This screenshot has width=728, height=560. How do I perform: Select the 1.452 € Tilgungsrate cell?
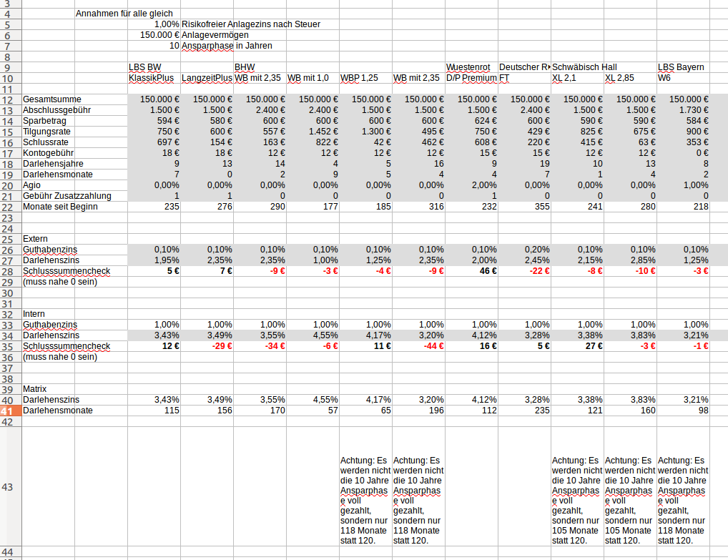(x=313, y=132)
